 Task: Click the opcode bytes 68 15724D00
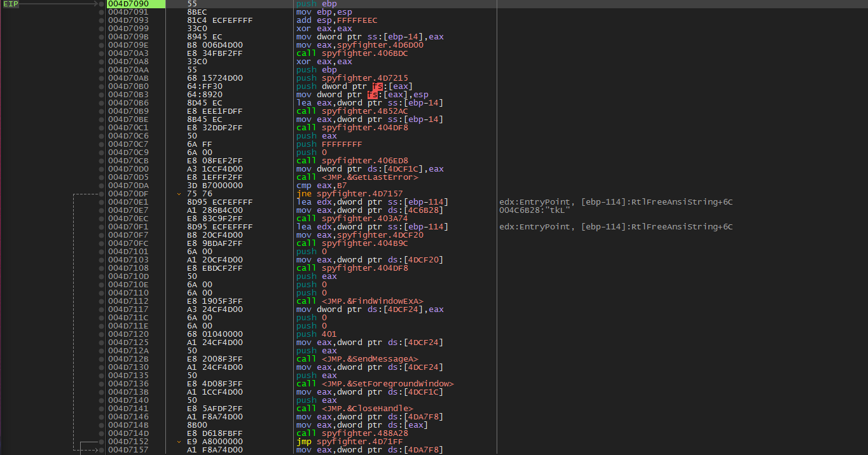215,78
